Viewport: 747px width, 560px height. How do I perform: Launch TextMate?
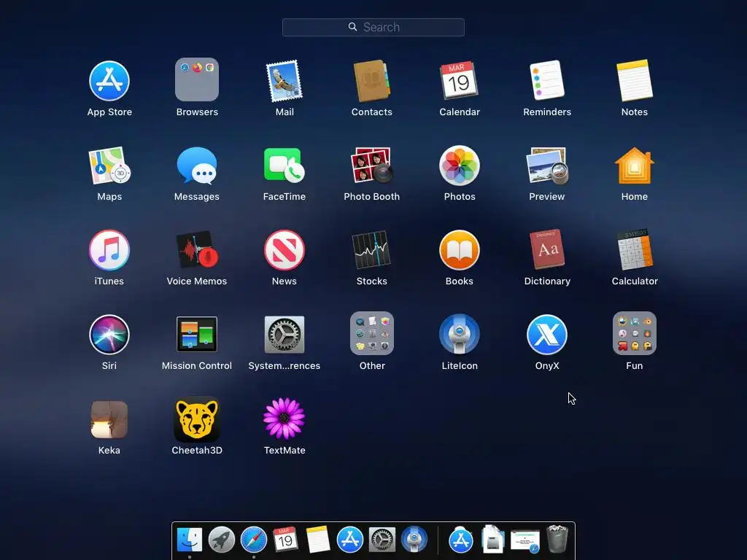(x=285, y=418)
